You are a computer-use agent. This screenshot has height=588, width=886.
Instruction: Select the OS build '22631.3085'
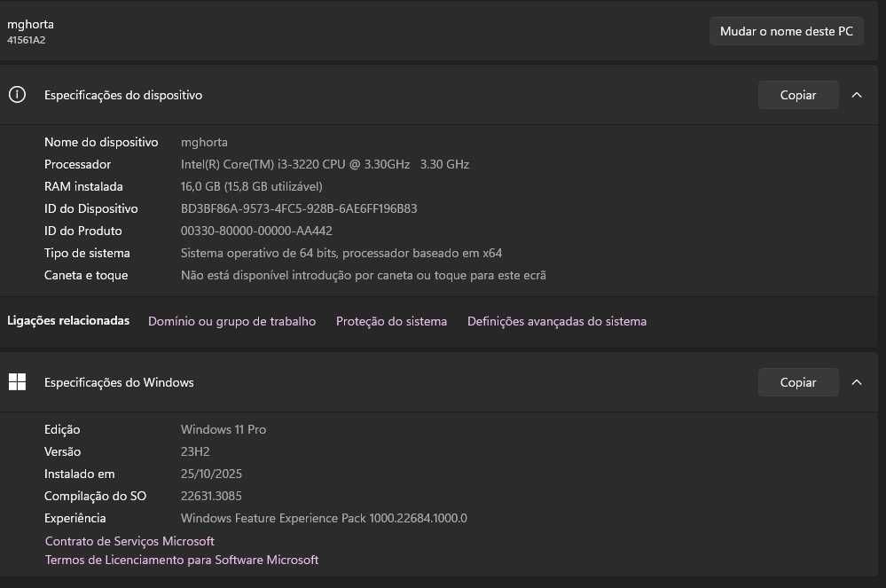click(x=211, y=496)
